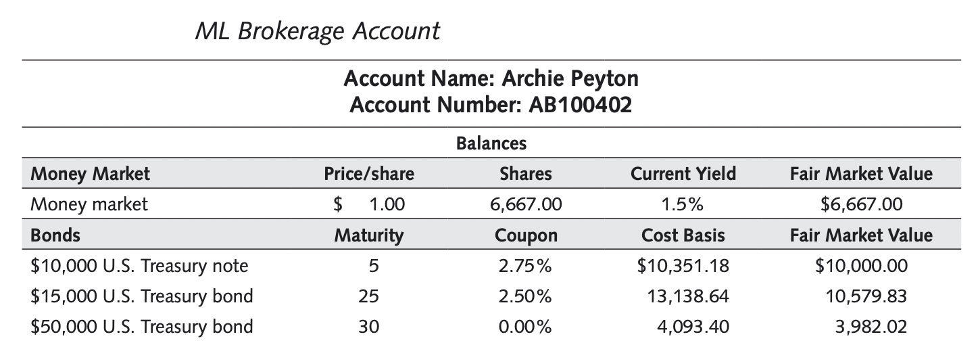The height and width of the screenshot is (345, 980).
Task: Click the Coupon column header
Action: pyautogui.click(x=526, y=235)
